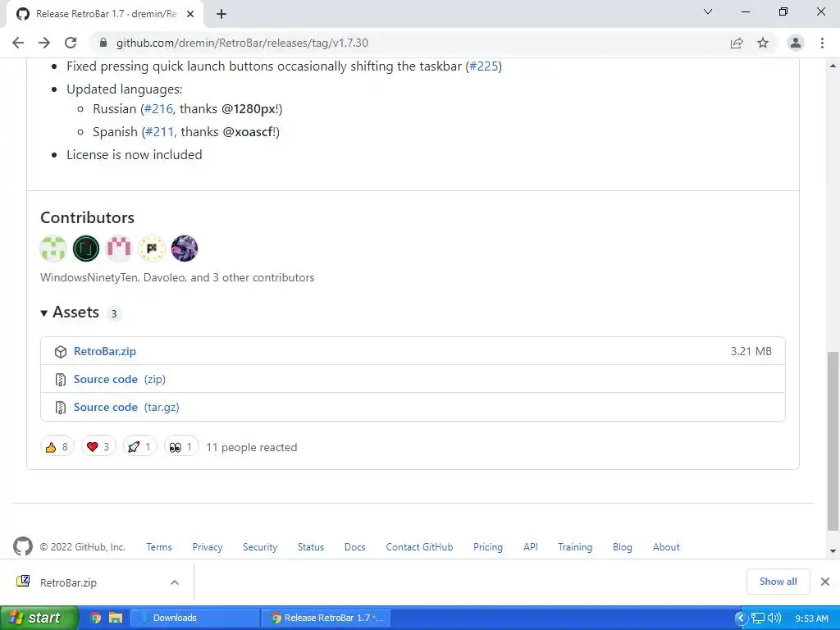
Task: Open the first green pixel contributor avatar
Action: click(53, 249)
